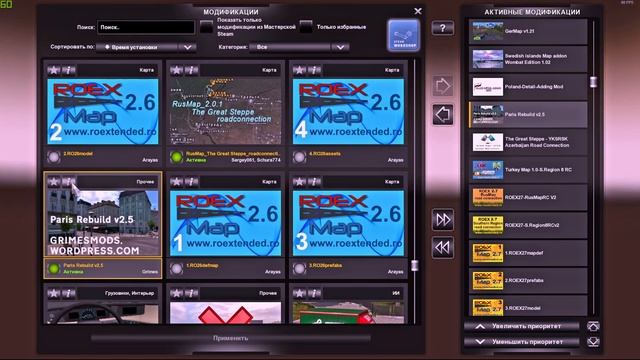
Task: Select ROEX27-S.RegionBRCv2 in active list
Action: (x=528, y=225)
